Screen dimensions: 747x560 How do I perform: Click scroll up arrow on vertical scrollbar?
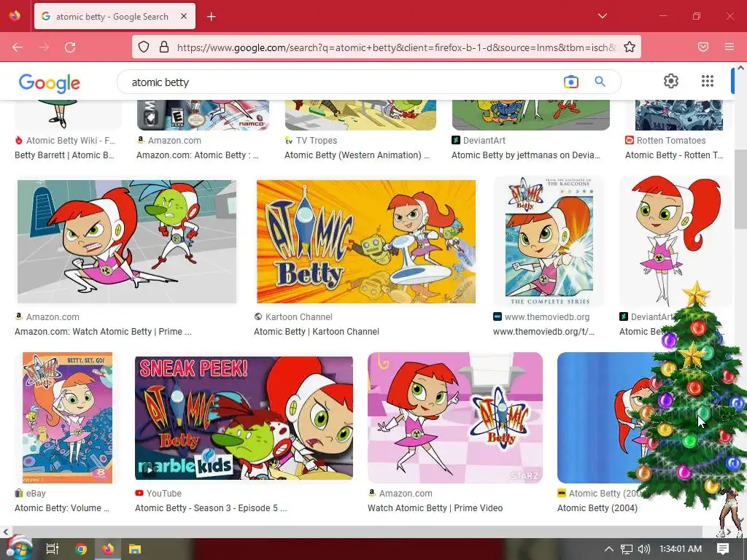(741, 68)
